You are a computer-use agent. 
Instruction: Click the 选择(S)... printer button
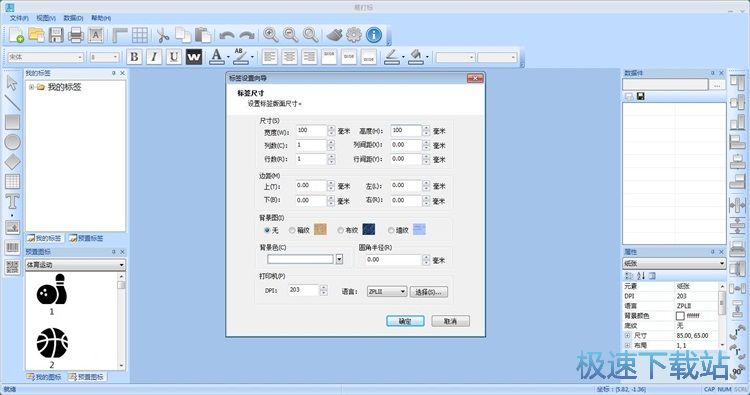tap(429, 292)
